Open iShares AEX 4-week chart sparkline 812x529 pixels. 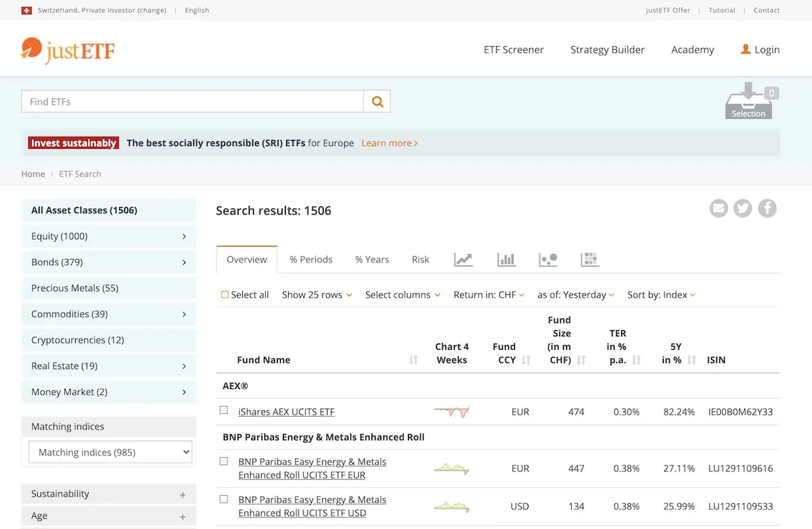coord(451,411)
